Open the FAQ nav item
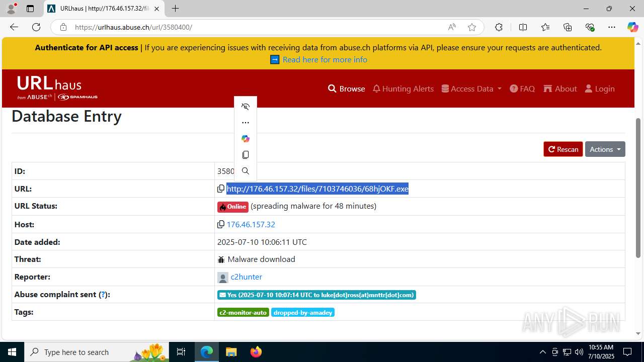This screenshot has width=644, height=362. point(522,88)
